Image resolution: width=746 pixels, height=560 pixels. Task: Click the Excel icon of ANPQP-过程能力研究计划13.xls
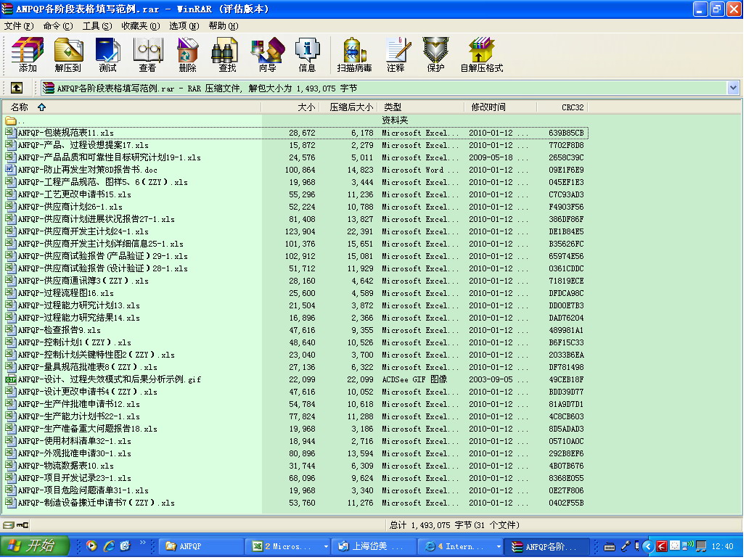click(10, 305)
